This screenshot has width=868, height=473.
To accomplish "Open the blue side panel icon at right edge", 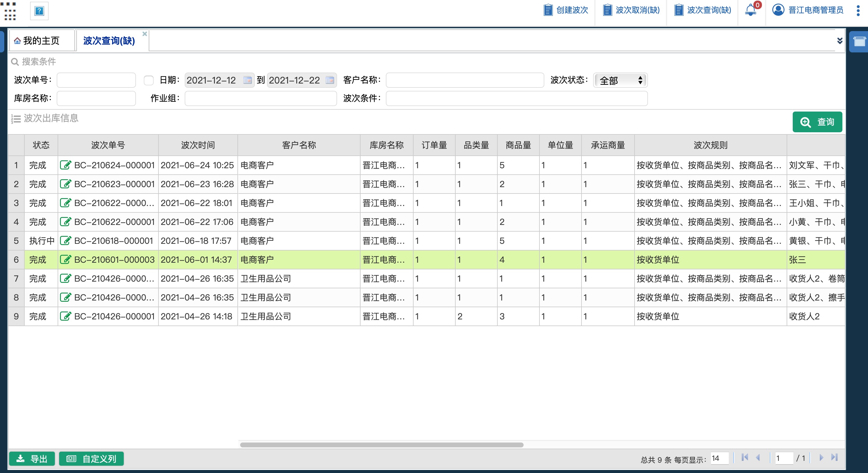I will [859, 42].
